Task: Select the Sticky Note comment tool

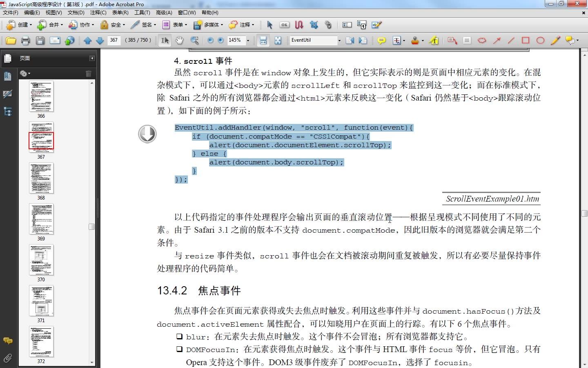Action: point(381,40)
